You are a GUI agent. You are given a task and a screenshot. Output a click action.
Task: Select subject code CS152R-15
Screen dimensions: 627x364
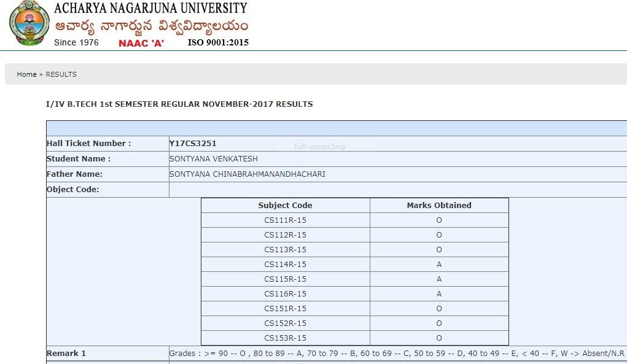click(x=285, y=323)
